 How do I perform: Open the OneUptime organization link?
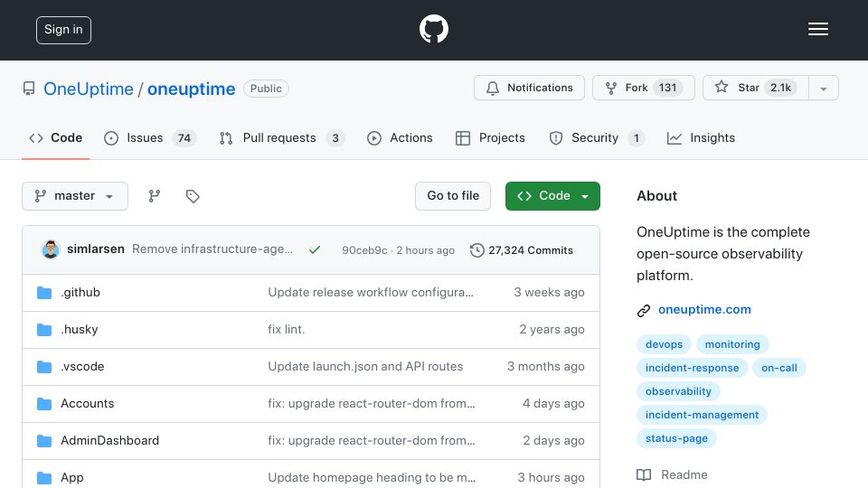(89, 89)
